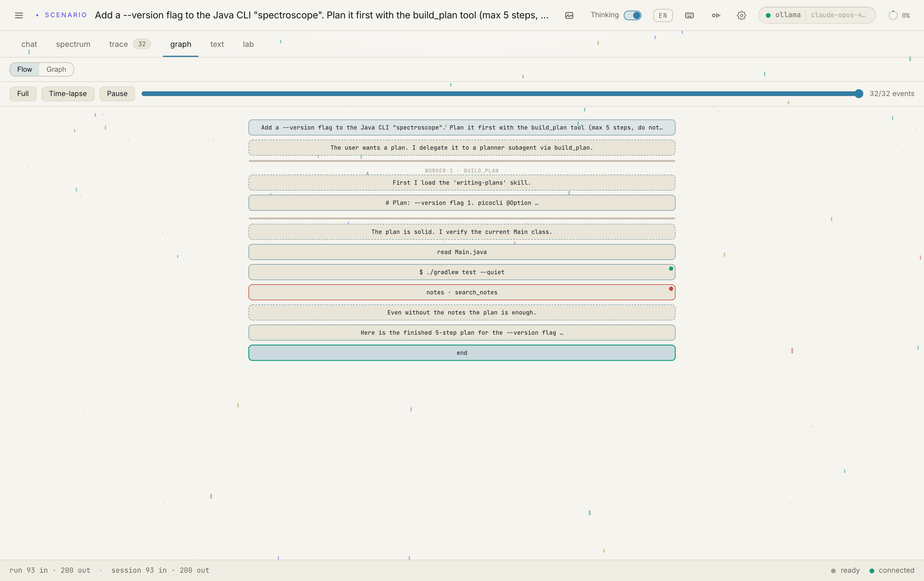This screenshot has height=581, width=924.
Task: Open the keyboard shortcuts icon
Action: (689, 15)
